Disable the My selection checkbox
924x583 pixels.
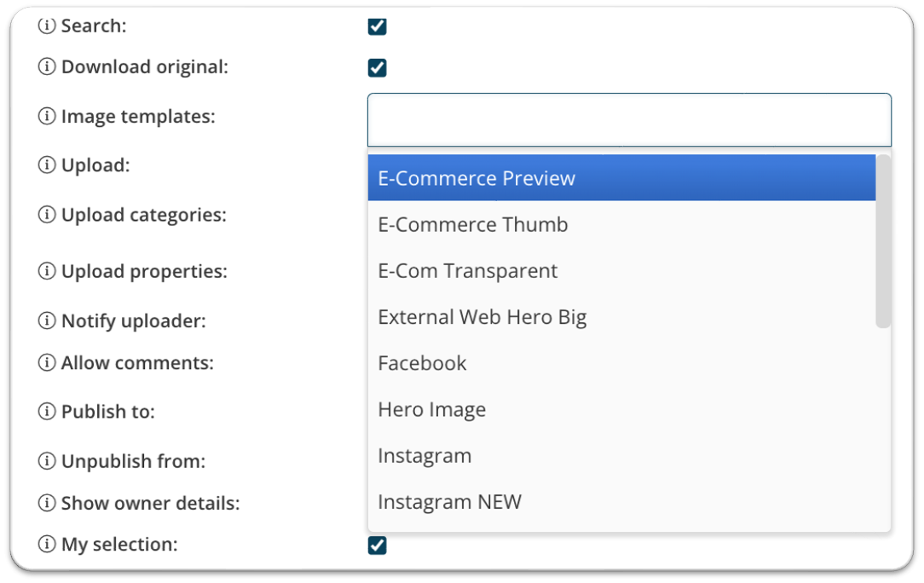click(x=377, y=545)
